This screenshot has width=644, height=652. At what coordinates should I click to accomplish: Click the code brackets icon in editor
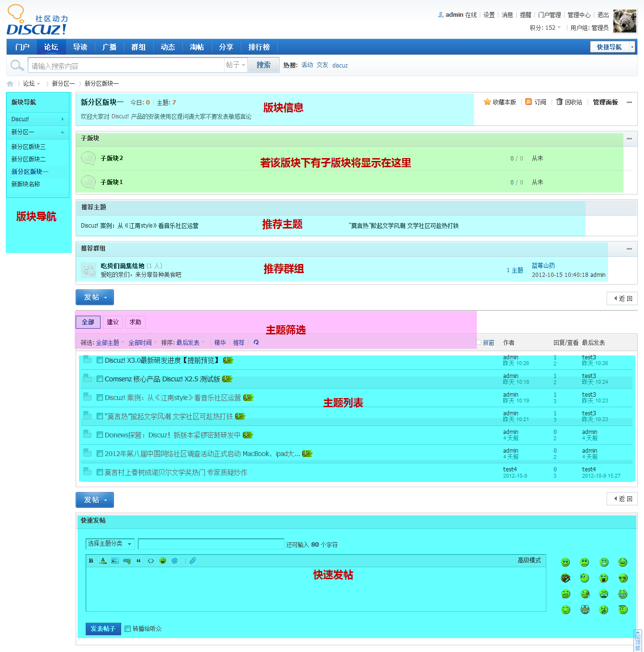[x=151, y=560]
